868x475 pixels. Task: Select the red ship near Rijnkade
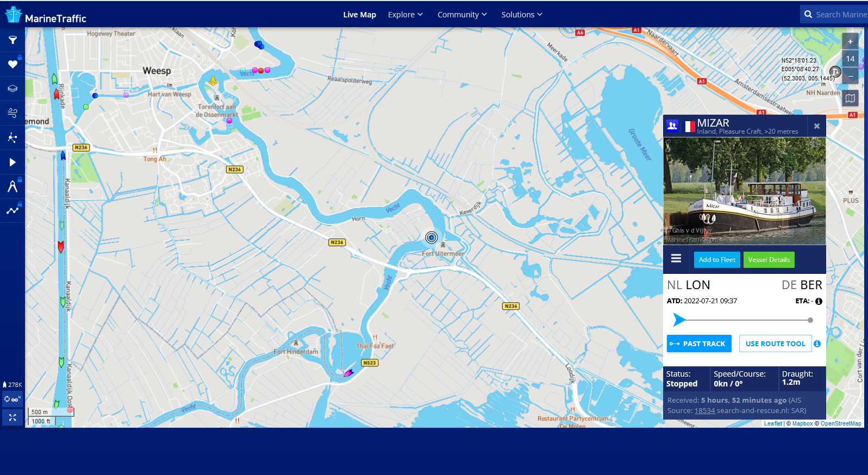pyautogui.click(x=57, y=94)
